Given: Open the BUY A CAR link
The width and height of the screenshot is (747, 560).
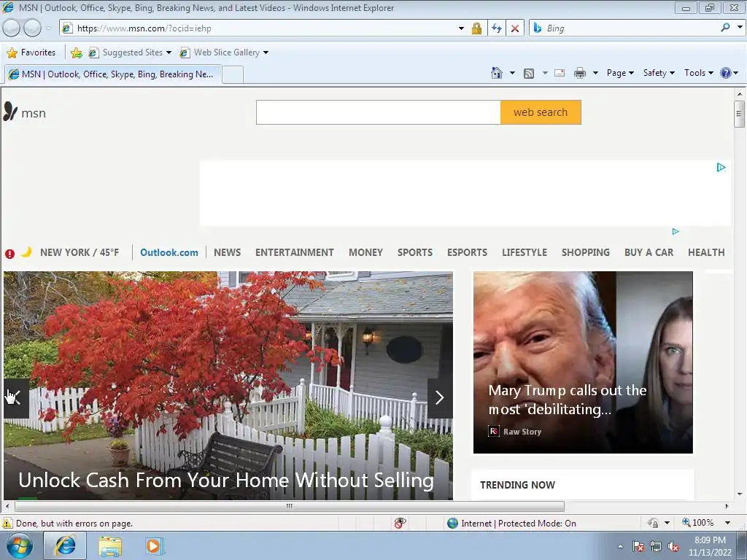Looking at the screenshot, I should pyautogui.click(x=649, y=252).
